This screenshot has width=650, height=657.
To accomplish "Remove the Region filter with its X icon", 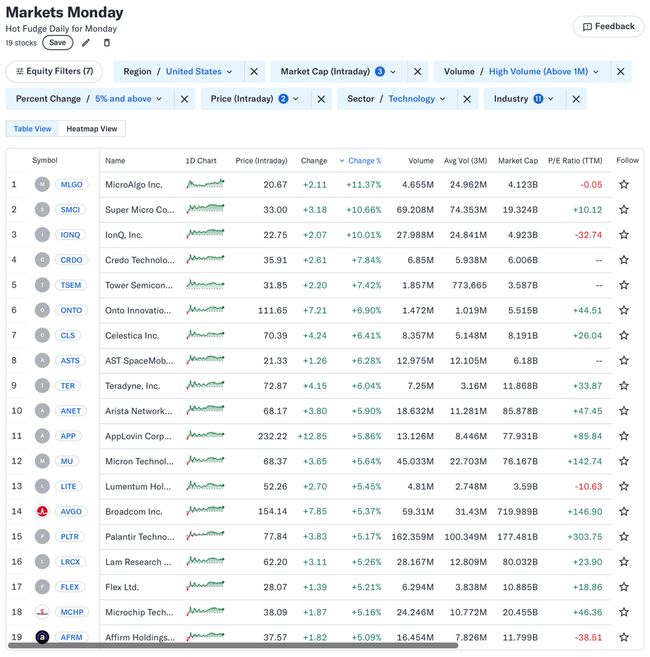I will pos(254,72).
